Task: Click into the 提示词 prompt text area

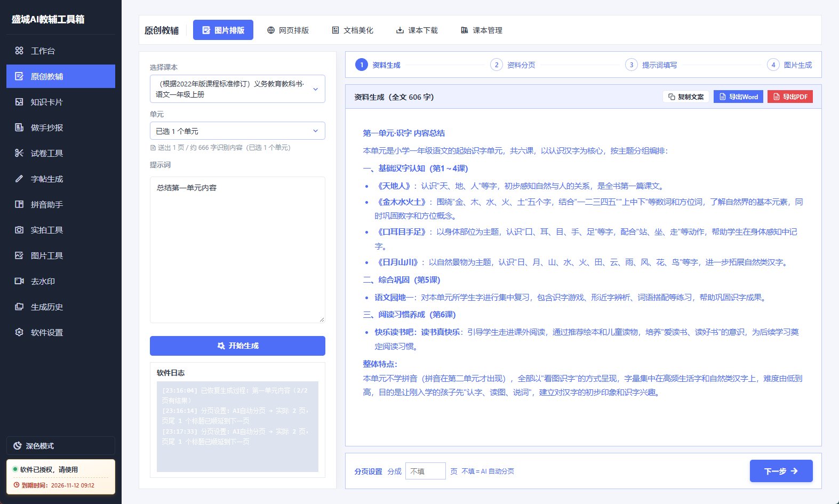Action: pyautogui.click(x=237, y=250)
